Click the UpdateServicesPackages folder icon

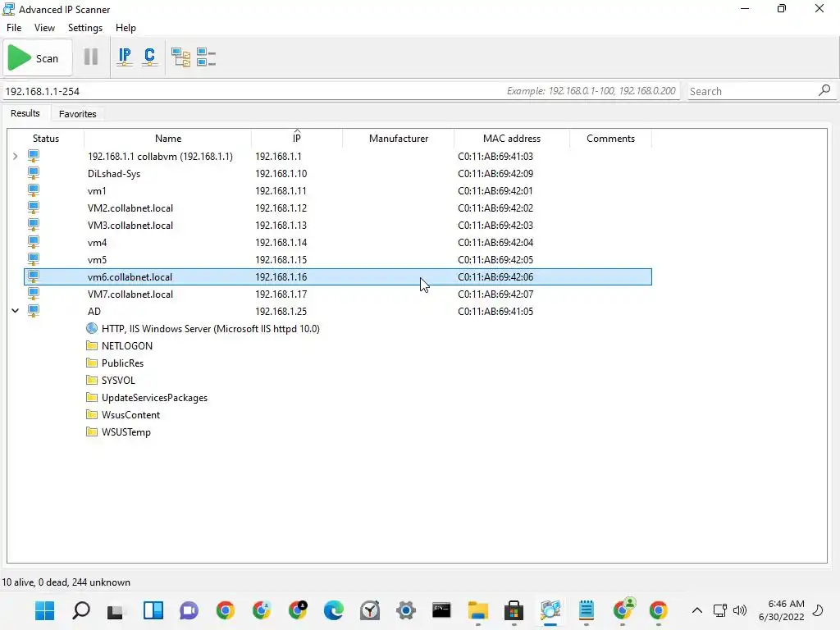pos(92,398)
